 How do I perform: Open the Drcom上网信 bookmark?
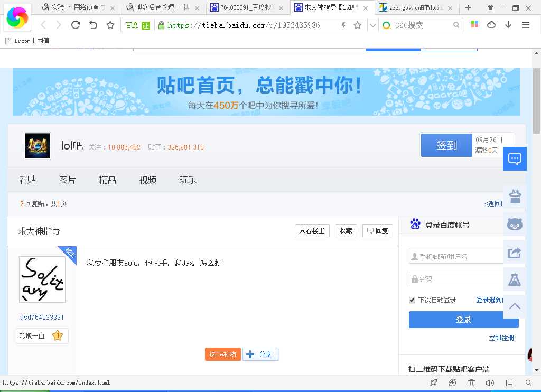27,41
